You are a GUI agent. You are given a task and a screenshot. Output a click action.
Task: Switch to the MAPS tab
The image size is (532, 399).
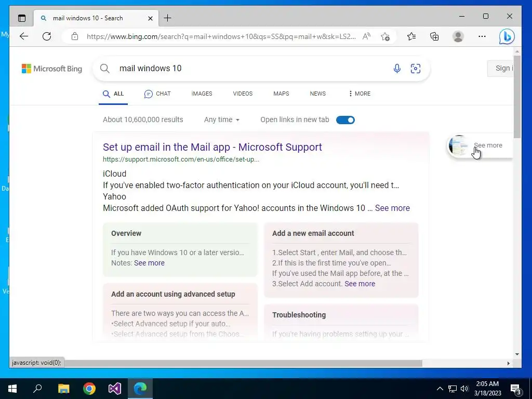(x=281, y=94)
